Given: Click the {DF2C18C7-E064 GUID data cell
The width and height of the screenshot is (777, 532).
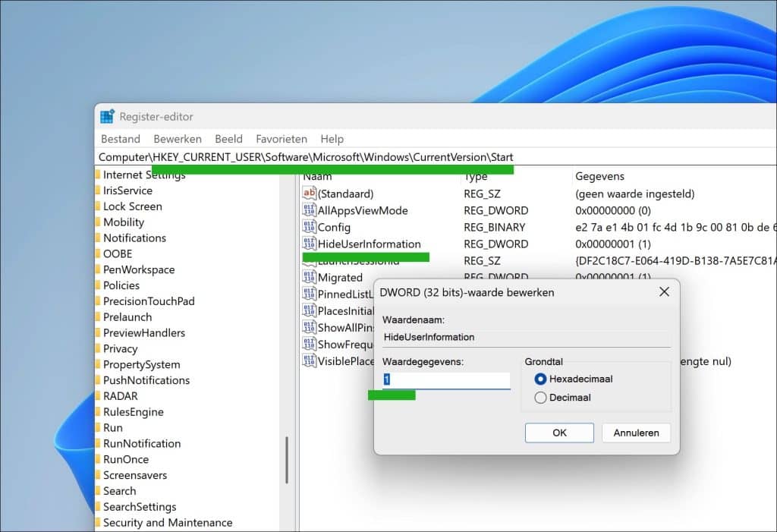Looking at the screenshot, I should (x=675, y=261).
